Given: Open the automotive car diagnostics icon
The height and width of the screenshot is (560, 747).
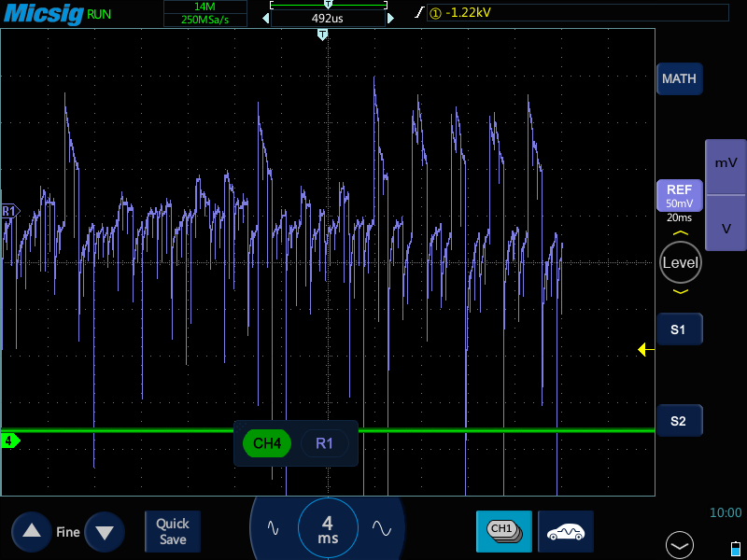Looking at the screenshot, I should 566,530.
